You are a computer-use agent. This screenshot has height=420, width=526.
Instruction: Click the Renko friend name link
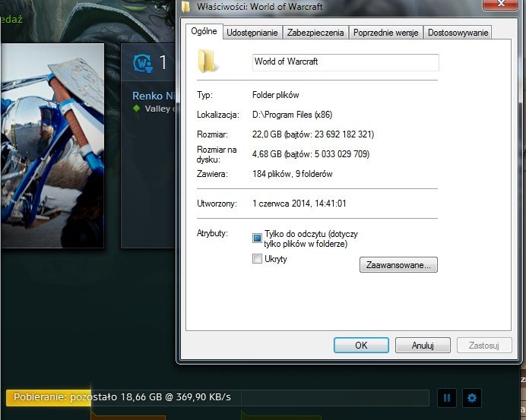pos(154,96)
